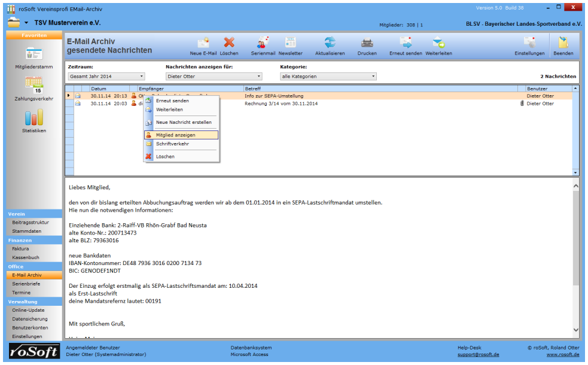Screen dimensions: 588x365
Task: Open the Newsletter tool
Action: 291,42
